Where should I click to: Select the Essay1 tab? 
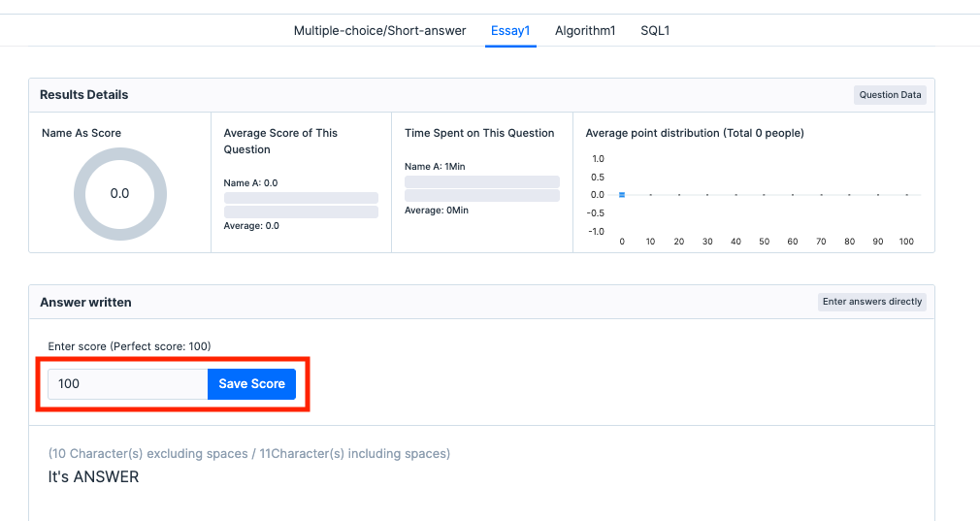coord(510,30)
